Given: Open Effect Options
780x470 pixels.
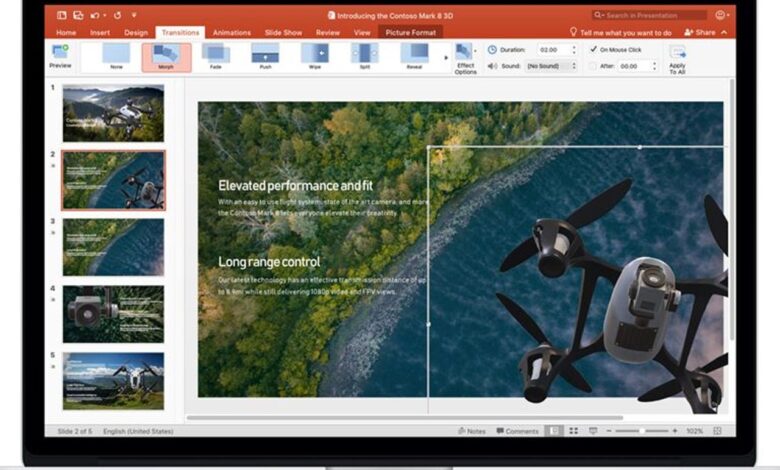Looking at the screenshot, I should click(x=465, y=59).
